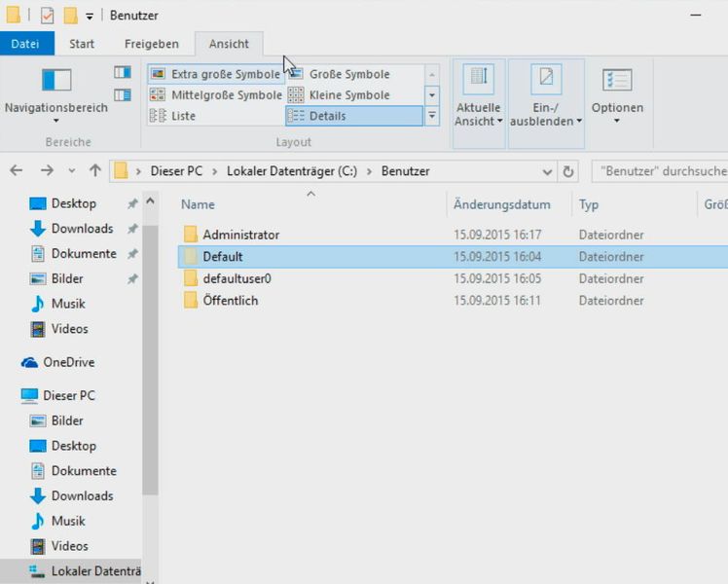Switch to the Freigeben ribbon tab
Screen dimensions: 728x584
click(151, 44)
